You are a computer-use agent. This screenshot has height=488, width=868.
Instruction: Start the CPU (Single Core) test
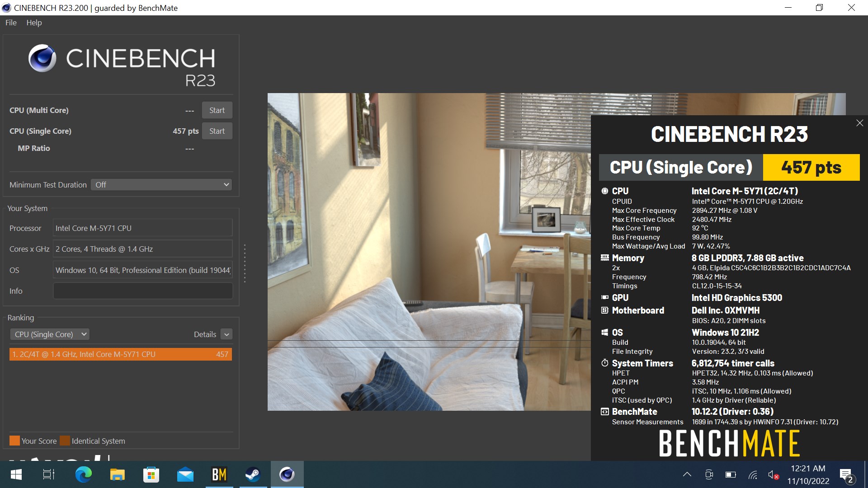click(217, 131)
